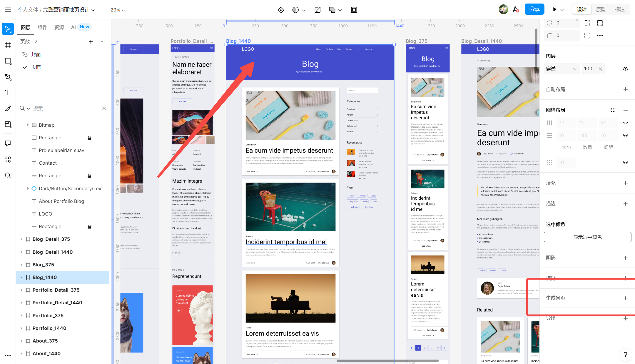Open the help question mark button

(x=625, y=355)
